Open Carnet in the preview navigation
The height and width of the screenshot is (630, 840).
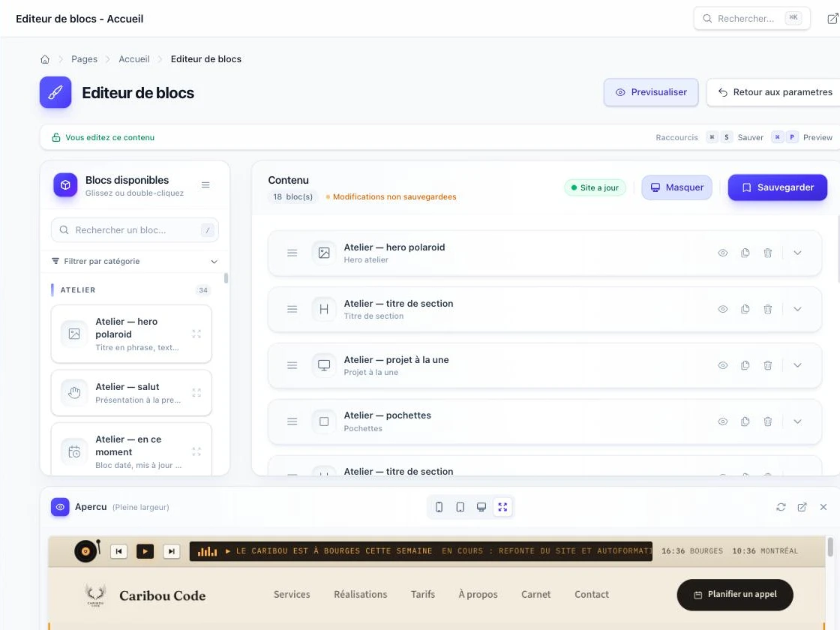[x=535, y=594]
